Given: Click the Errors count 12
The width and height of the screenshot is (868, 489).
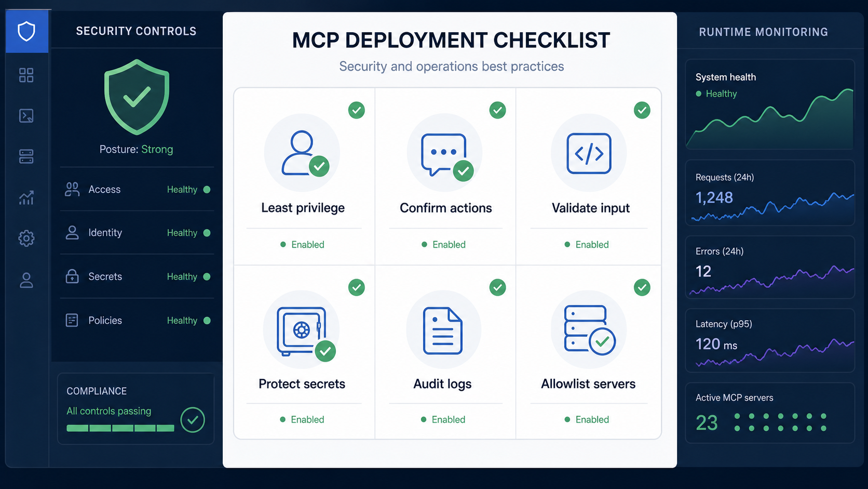Looking at the screenshot, I should [703, 271].
